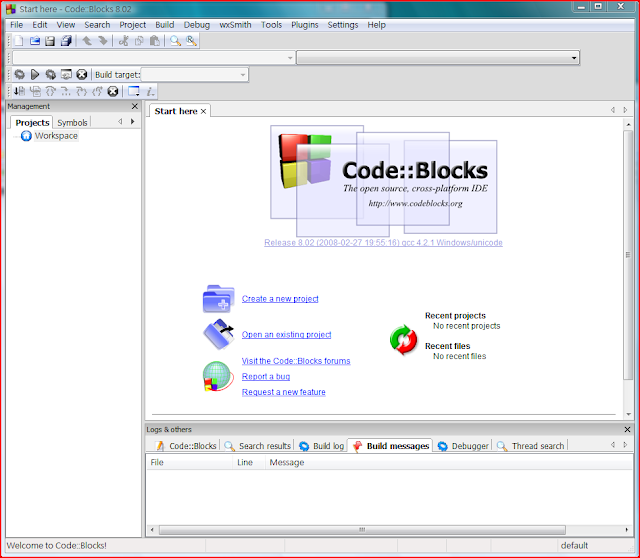Click the Undo arrow icon
This screenshot has height=558, width=640.
(x=87, y=41)
